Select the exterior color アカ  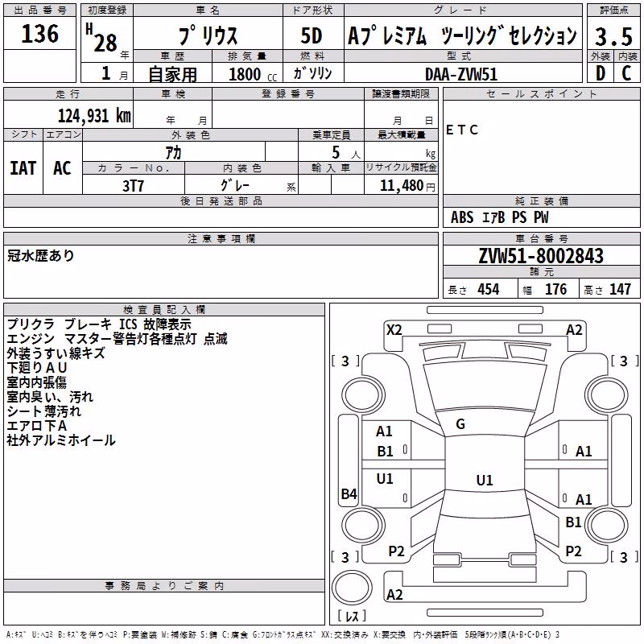[x=173, y=153]
